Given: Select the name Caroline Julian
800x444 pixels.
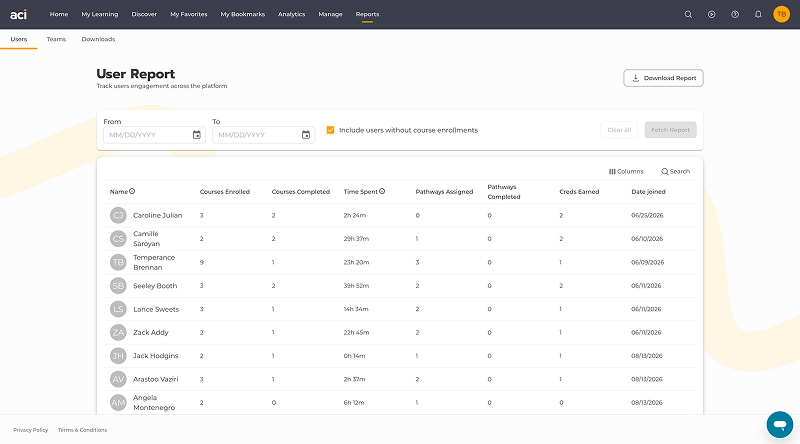Looking at the screenshot, I should (x=158, y=215).
